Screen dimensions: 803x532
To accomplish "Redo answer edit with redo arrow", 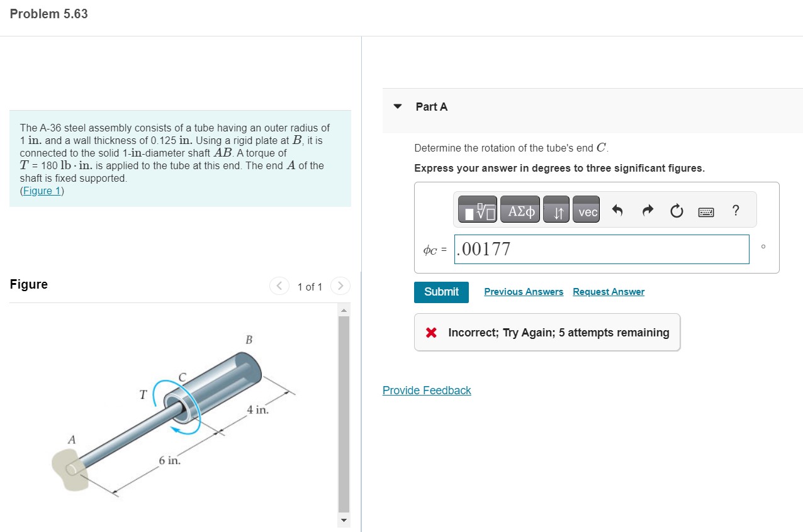I will 647,211.
